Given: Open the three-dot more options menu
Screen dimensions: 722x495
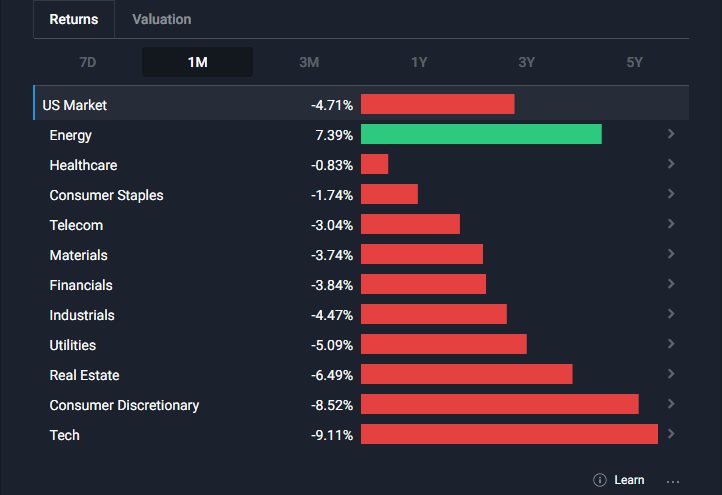Looking at the screenshot, I should click(673, 480).
